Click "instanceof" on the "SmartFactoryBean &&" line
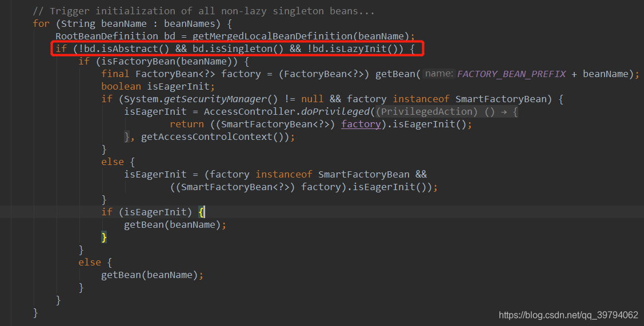644x326 pixels. pyautogui.click(x=284, y=174)
